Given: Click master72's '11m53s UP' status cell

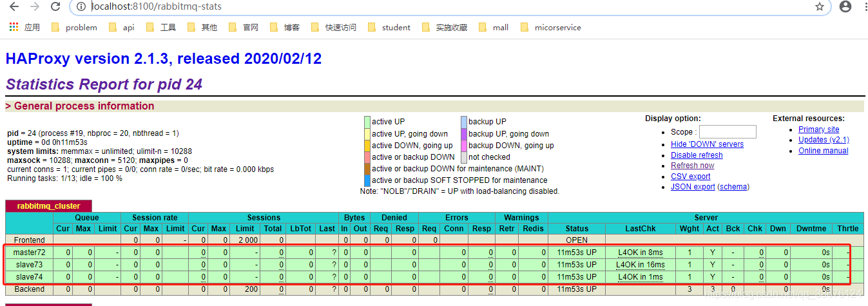Looking at the screenshot, I should click(x=577, y=253).
